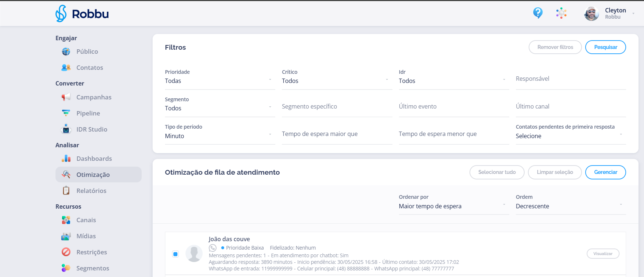Open the Ordenar por dropdown
This screenshot has width=644, height=277.
point(453,206)
